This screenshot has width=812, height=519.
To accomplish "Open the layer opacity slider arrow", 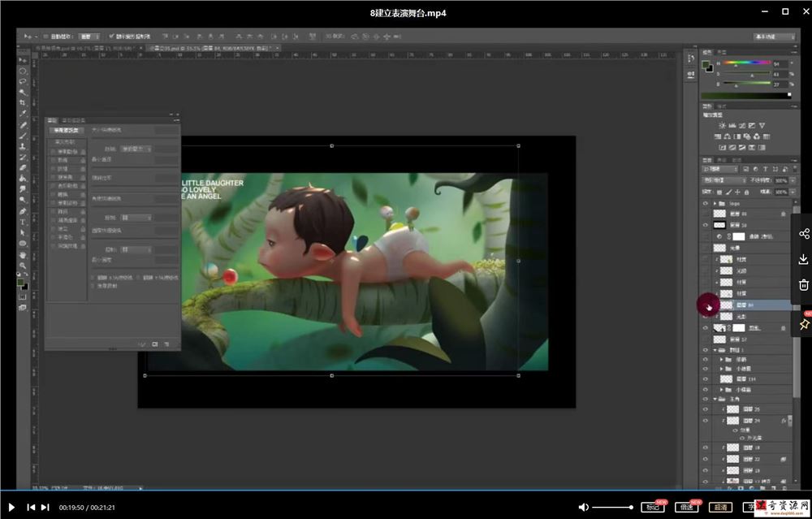I will coord(793,180).
